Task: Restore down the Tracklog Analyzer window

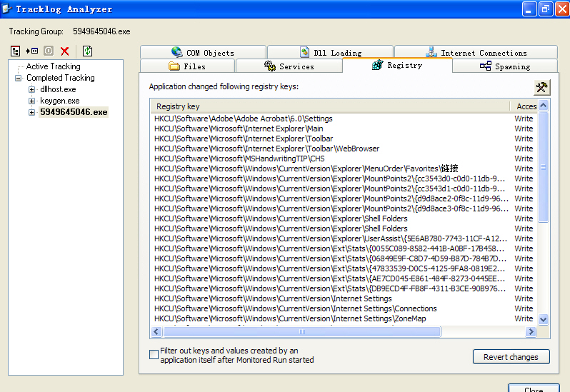Action: click(x=546, y=9)
